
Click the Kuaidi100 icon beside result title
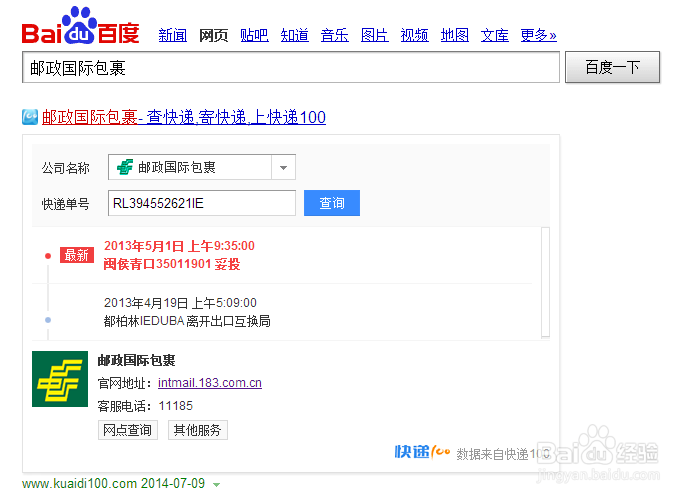[30, 117]
